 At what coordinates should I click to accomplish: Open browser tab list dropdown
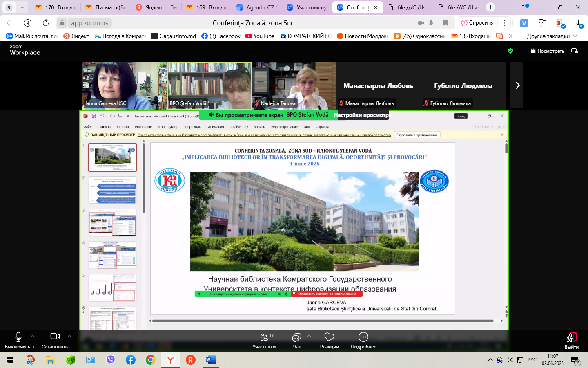point(22,7)
